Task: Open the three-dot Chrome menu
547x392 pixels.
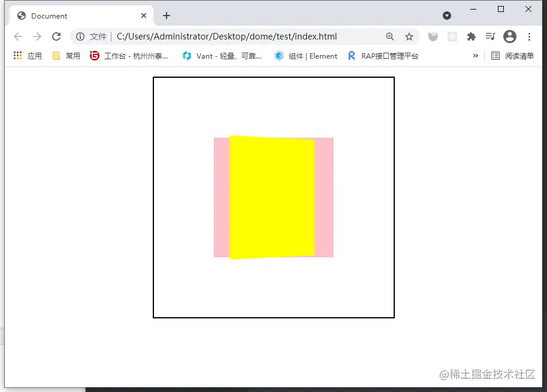Action: 530,37
